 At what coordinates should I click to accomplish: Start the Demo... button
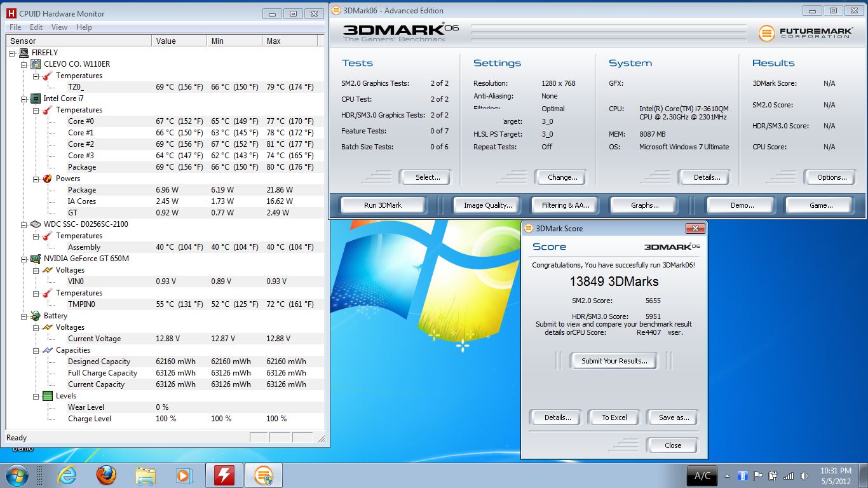point(740,205)
